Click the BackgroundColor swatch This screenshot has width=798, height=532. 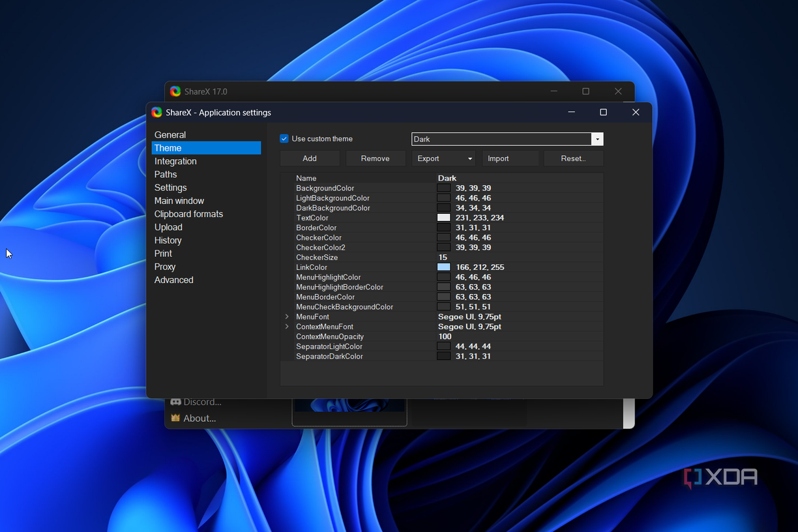coord(444,188)
